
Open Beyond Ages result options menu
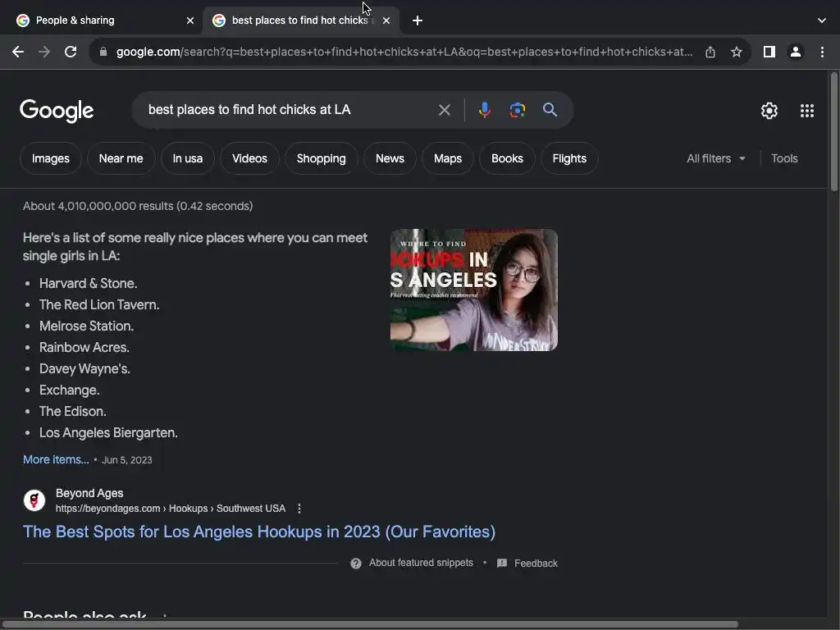click(299, 509)
